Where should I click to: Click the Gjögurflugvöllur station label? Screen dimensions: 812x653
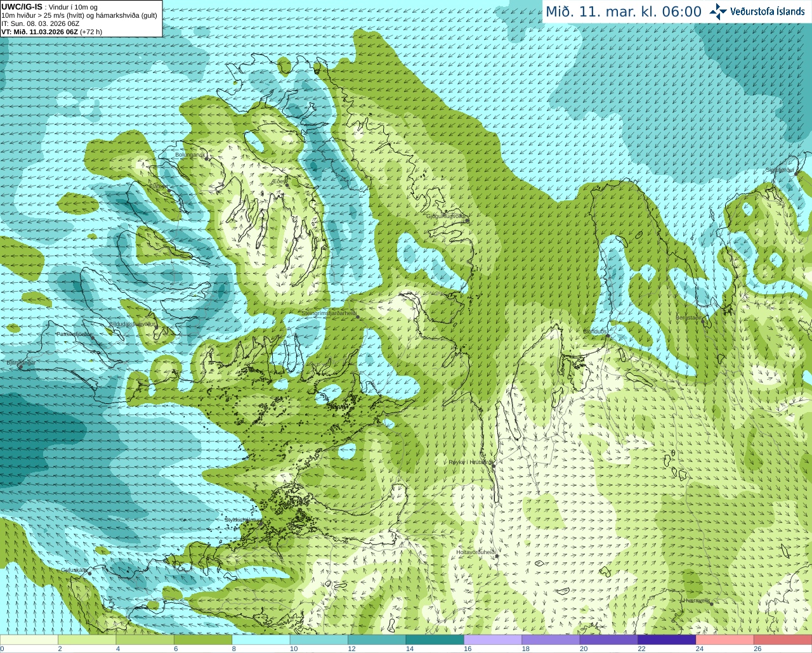pos(446,216)
